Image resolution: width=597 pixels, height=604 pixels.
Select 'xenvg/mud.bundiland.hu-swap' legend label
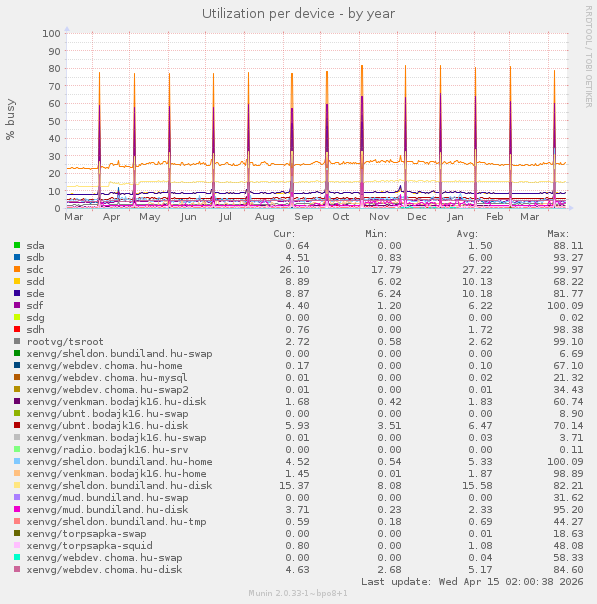tap(107, 498)
